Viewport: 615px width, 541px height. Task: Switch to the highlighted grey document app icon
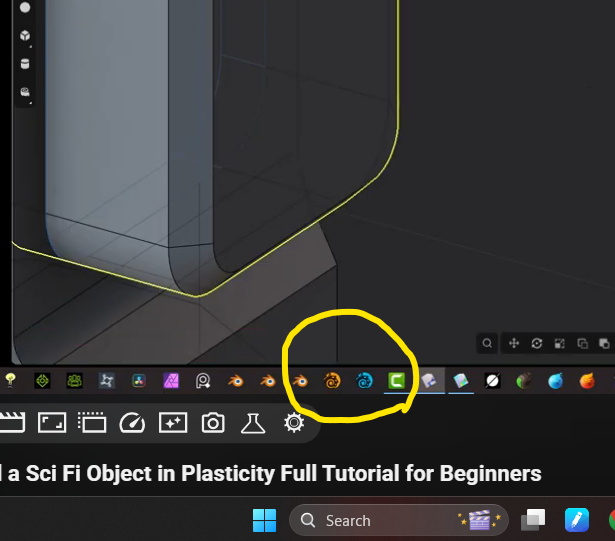pyautogui.click(x=429, y=381)
